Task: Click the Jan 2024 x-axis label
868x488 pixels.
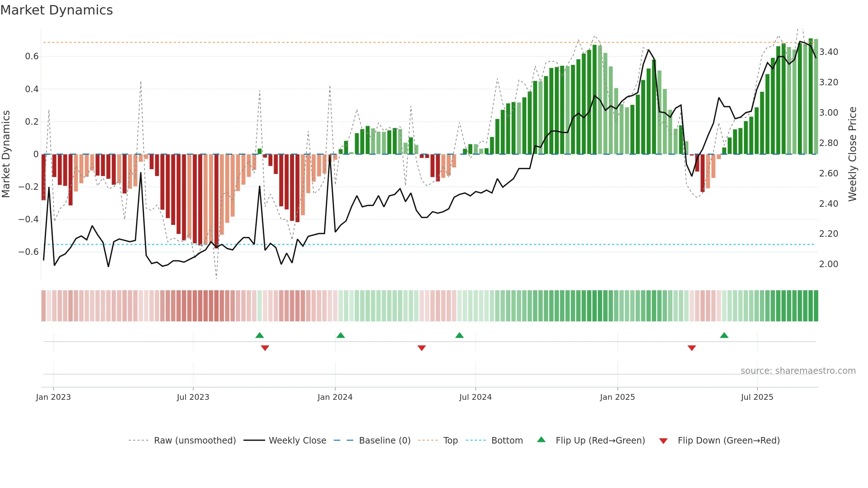Action: 335,397
